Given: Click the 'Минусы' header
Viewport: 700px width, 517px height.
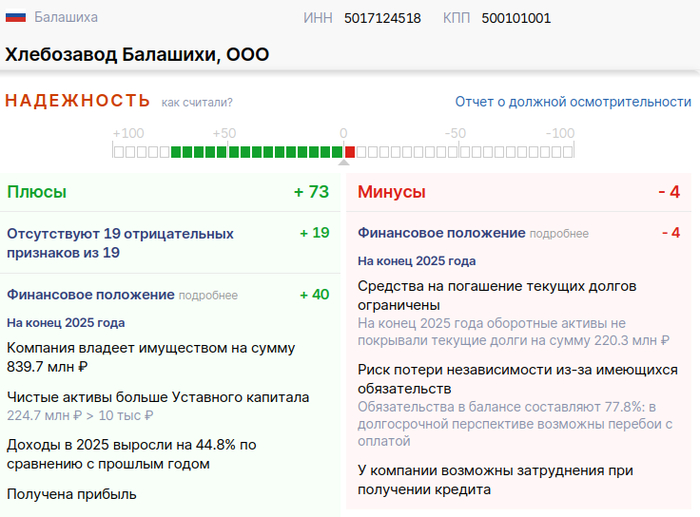Looking at the screenshot, I should 392,192.
